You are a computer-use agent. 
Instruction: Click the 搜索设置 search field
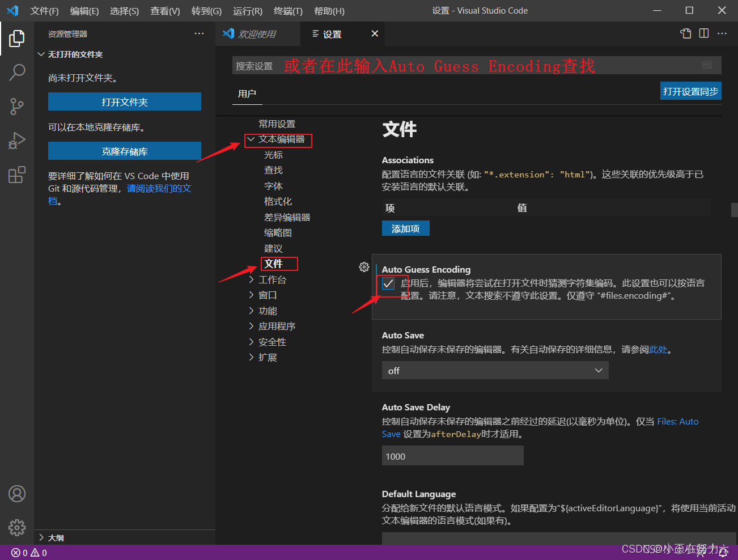pyautogui.click(x=477, y=66)
